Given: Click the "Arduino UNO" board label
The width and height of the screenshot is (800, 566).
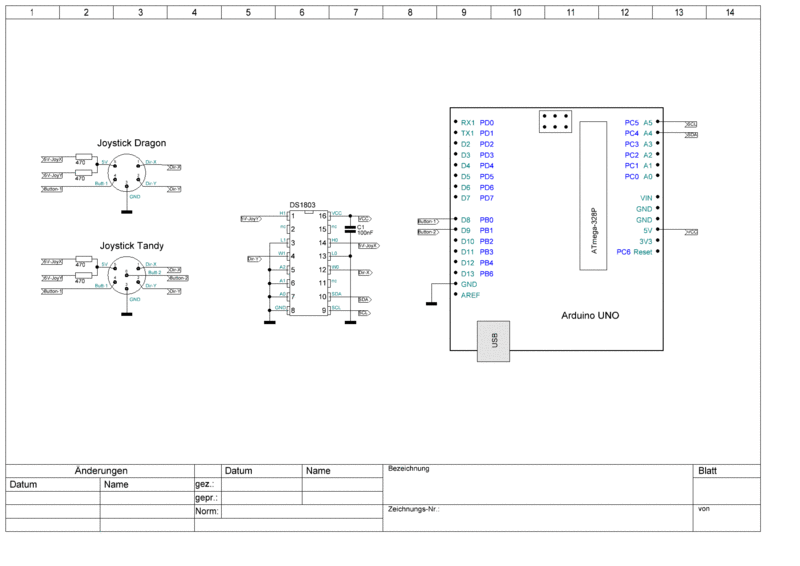Looking at the screenshot, I should click(x=590, y=316).
